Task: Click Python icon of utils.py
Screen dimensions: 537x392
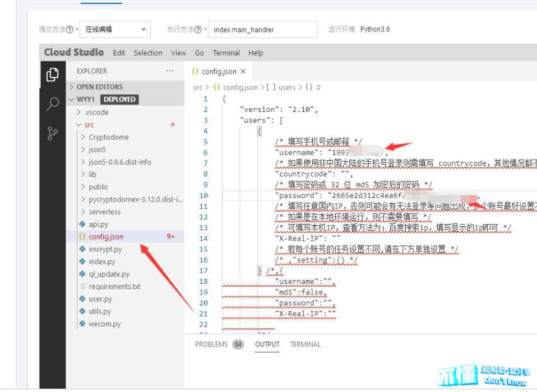Action: (82, 311)
